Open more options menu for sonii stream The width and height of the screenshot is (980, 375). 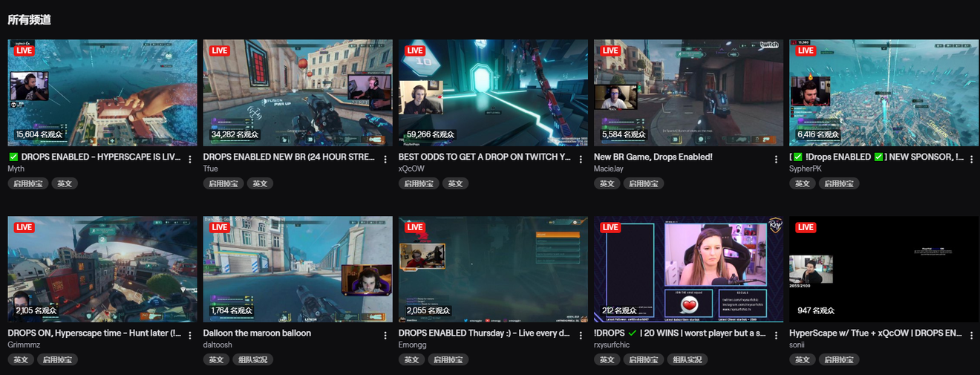click(x=971, y=335)
